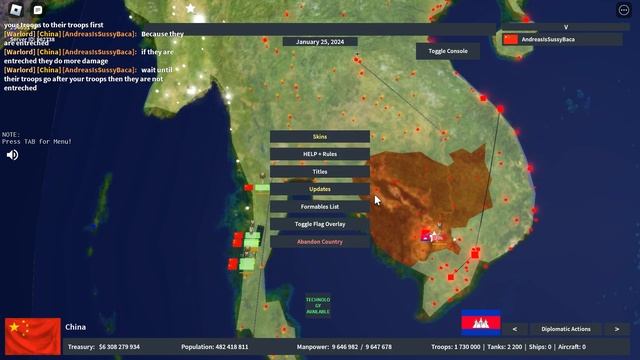Toggle Flag Overlay
The width and height of the screenshot is (640, 360).
[320, 224]
